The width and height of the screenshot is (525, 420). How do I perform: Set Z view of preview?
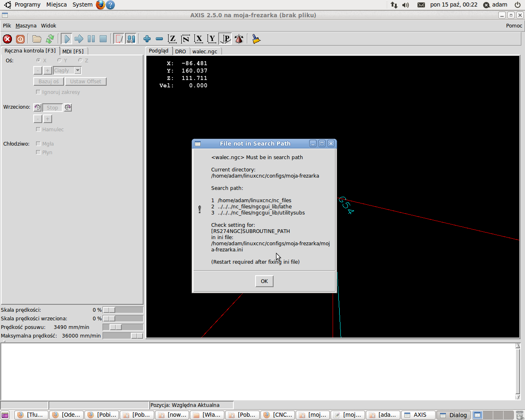click(172, 39)
